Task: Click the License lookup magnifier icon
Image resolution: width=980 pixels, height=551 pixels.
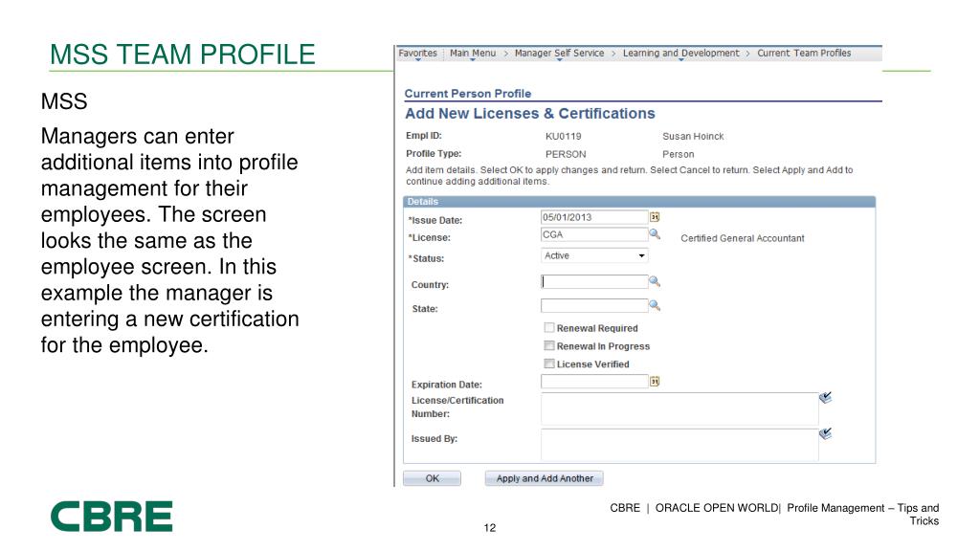Action: point(655,234)
